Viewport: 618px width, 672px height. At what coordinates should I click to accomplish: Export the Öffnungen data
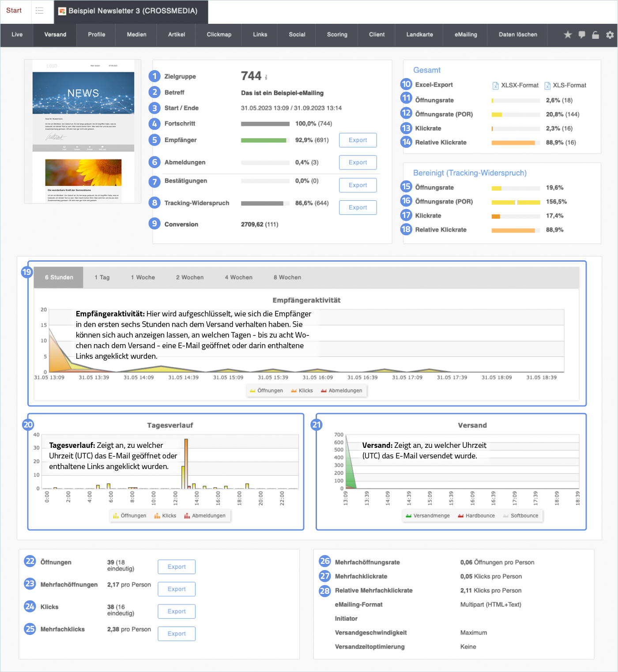(177, 567)
